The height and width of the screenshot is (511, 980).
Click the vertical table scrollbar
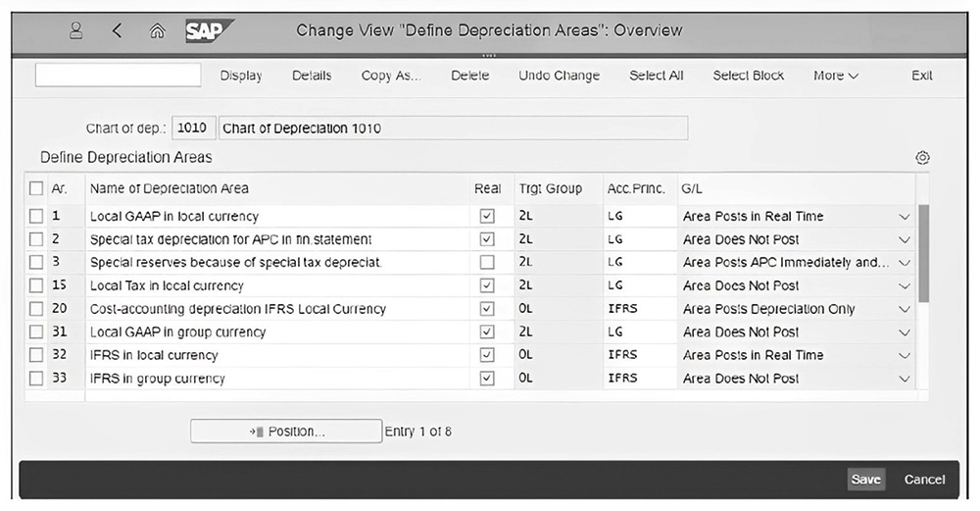(922, 255)
